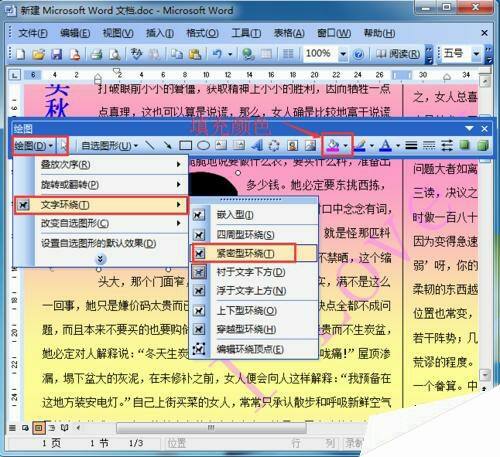The width and height of the screenshot is (500, 457).
Task: Click the New blank document icon
Action: tap(21, 54)
